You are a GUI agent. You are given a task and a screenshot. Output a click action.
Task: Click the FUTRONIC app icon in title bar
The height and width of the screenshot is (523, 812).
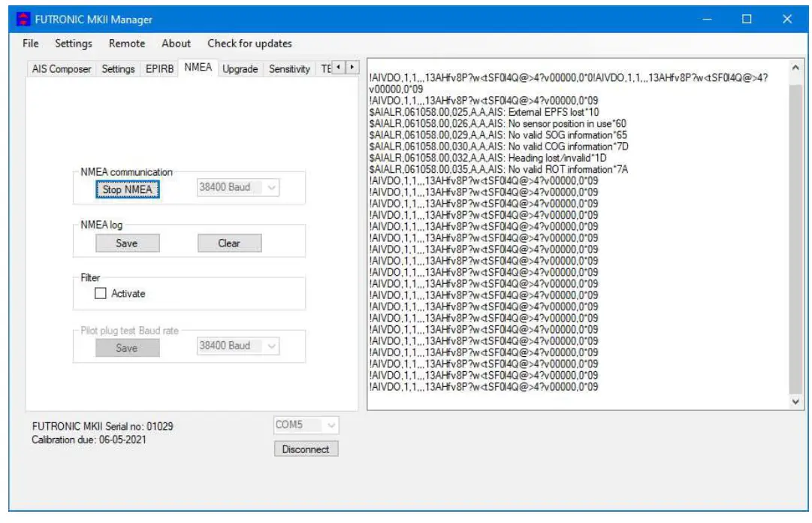click(x=23, y=19)
